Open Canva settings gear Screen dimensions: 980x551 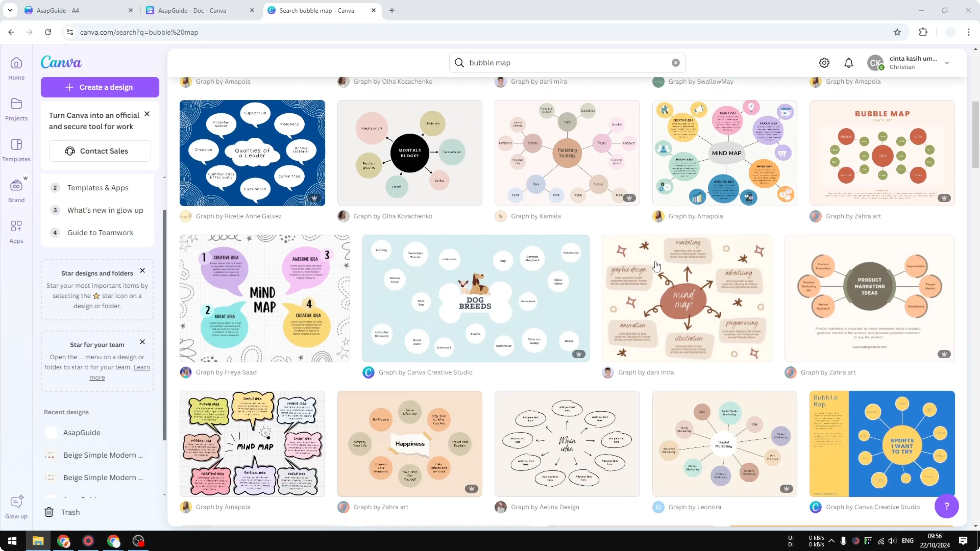[x=824, y=63]
